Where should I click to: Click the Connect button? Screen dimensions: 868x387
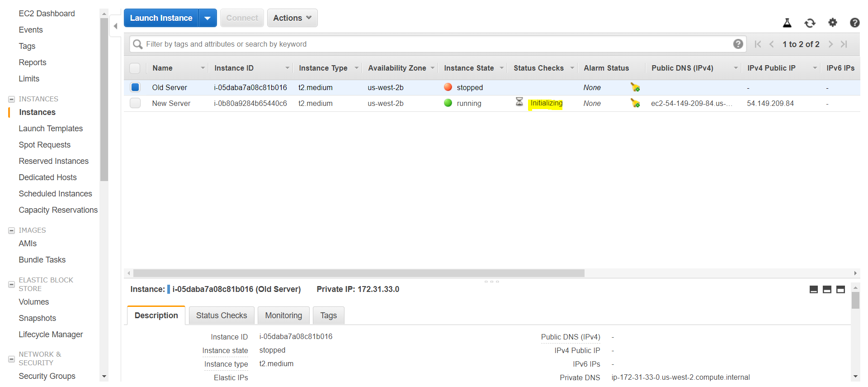point(242,18)
